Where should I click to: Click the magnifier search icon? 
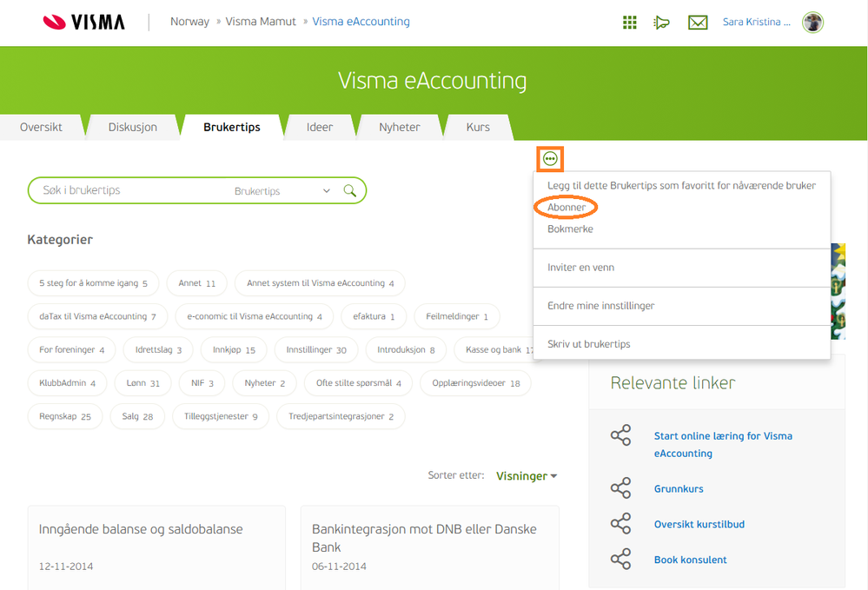(349, 190)
